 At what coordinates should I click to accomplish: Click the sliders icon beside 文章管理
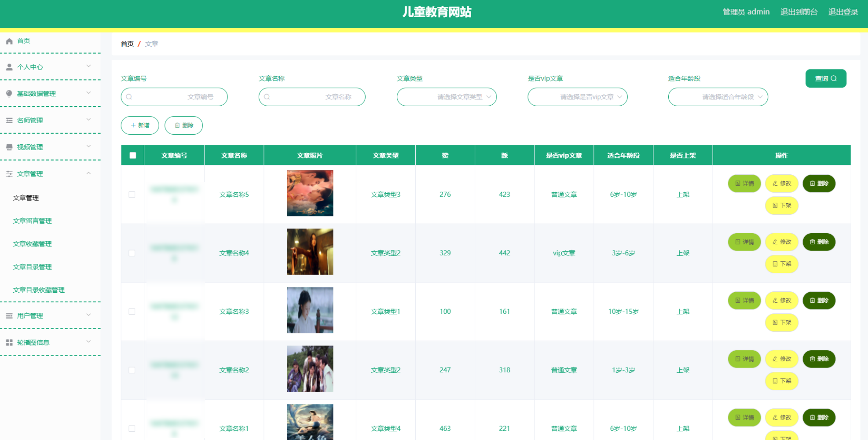point(9,174)
